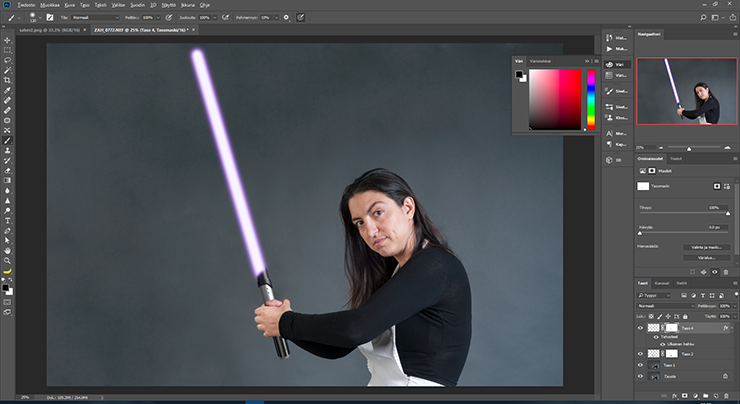The height and width of the screenshot is (404, 740).
Task: Select the Crop tool
Action: (x=7, y=80)
